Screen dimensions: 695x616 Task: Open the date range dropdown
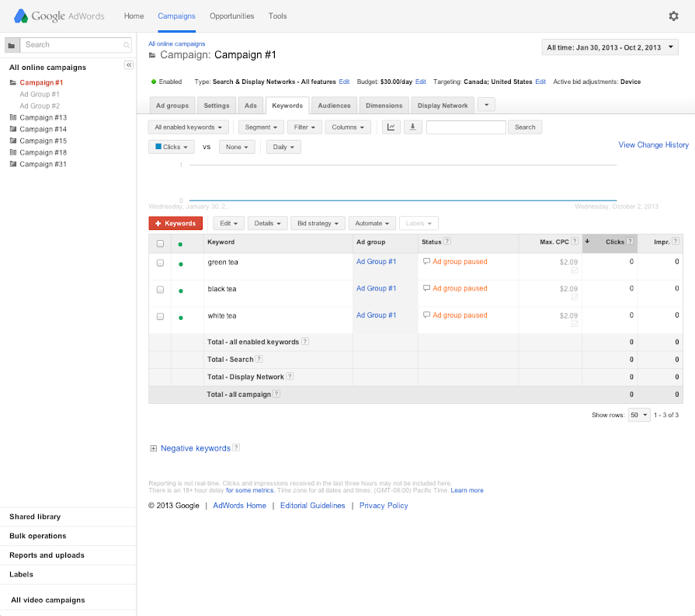(x=610, y=47)
